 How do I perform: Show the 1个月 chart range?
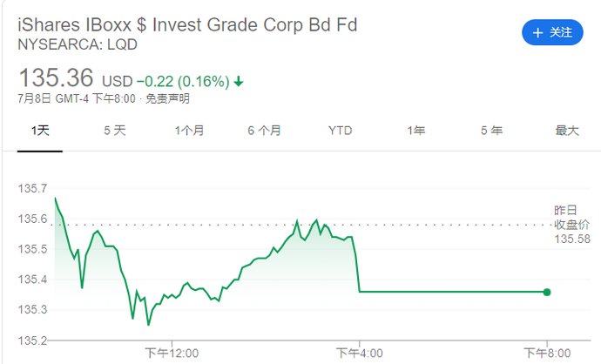coord(189,131)
